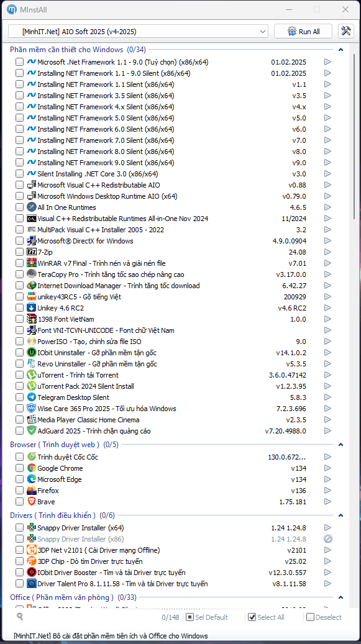Check Microsoft DirectX for Windows checkbox
This screenshot has height=644, width=361.
click(19, 241)
